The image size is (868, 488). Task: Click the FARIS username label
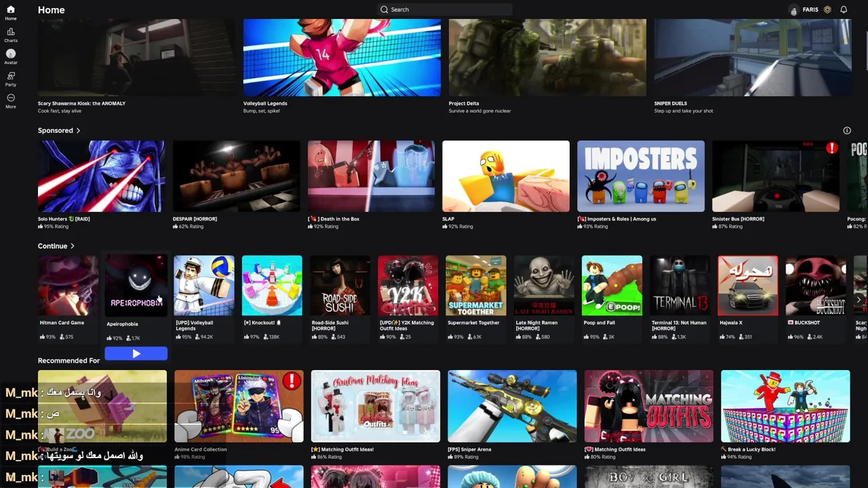tap(810, 10)
